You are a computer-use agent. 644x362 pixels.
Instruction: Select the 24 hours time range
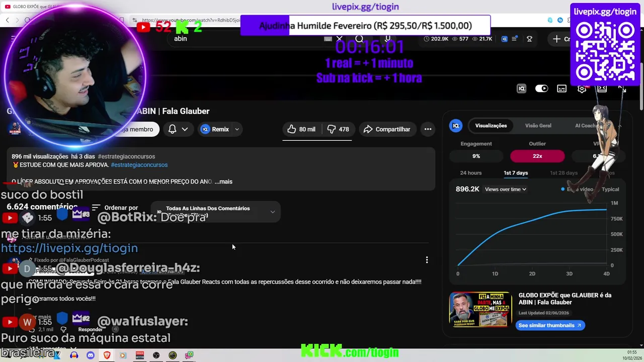click(470, 173)
